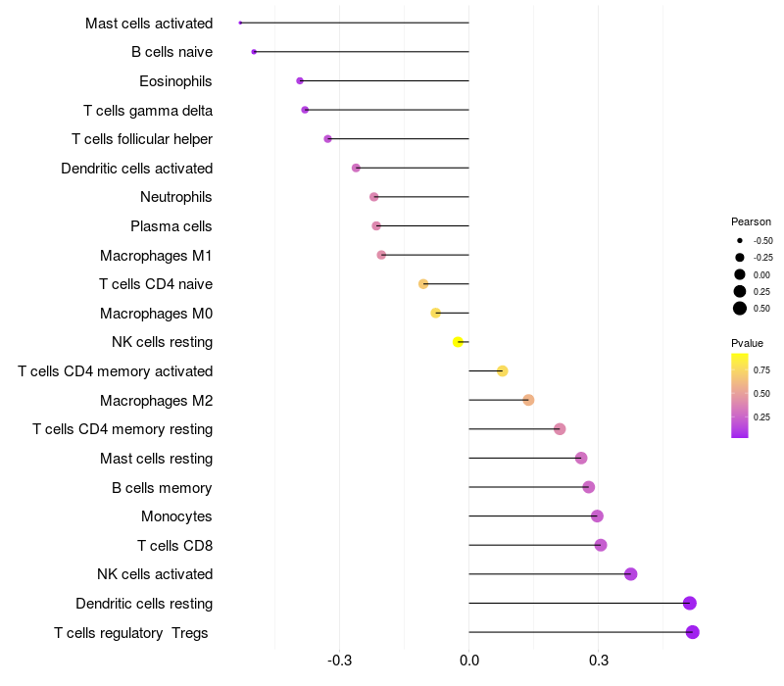The width and height of the screenshot is (784, 686).
Task: Click the -0.3 x-axis tick label
Action: [339, 661]
